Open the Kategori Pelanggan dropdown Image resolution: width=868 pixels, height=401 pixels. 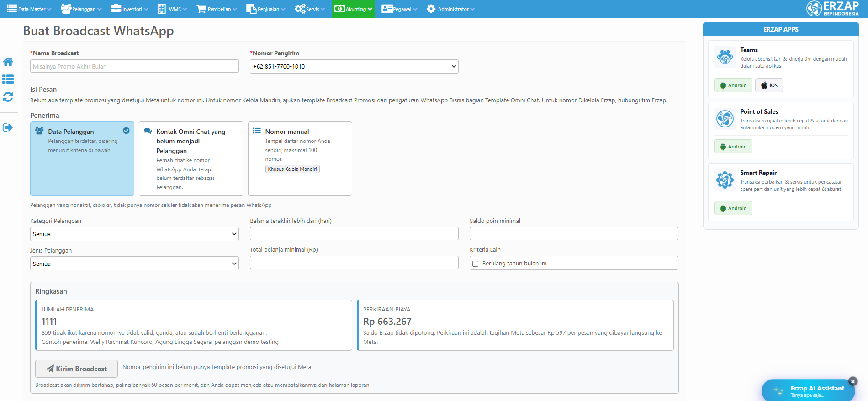134,234
